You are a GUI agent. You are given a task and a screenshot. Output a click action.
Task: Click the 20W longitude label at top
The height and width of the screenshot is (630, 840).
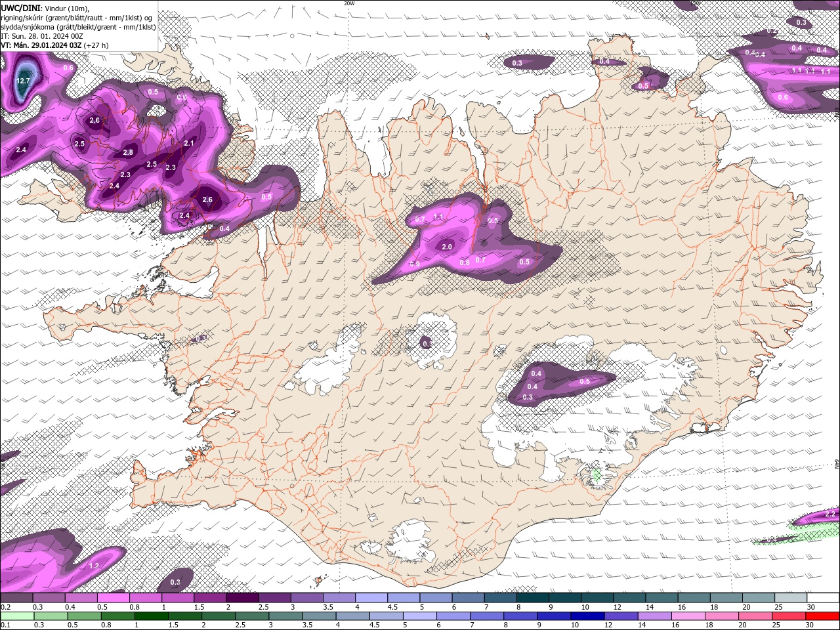(x=349, y=3)
